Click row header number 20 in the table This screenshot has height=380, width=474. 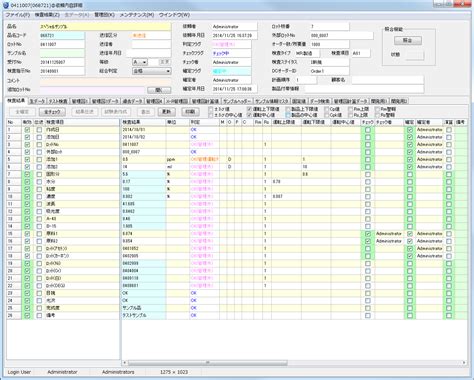[x=14, y=271]
